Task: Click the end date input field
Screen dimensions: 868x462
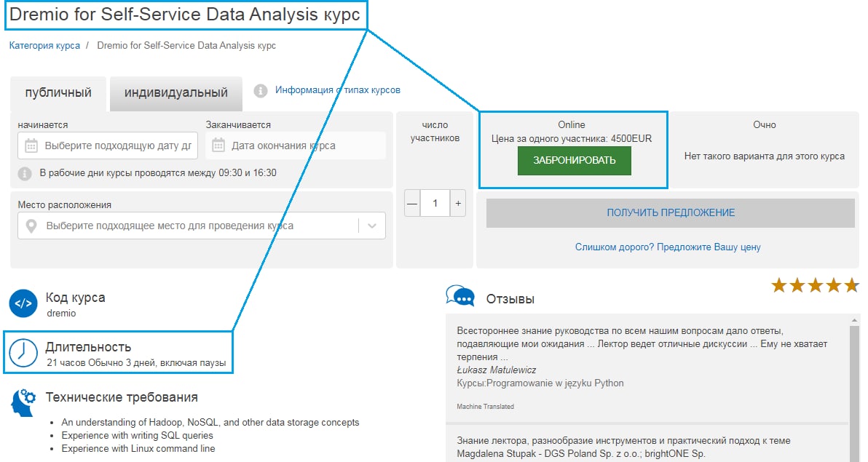Action: [x=296, y=146]
